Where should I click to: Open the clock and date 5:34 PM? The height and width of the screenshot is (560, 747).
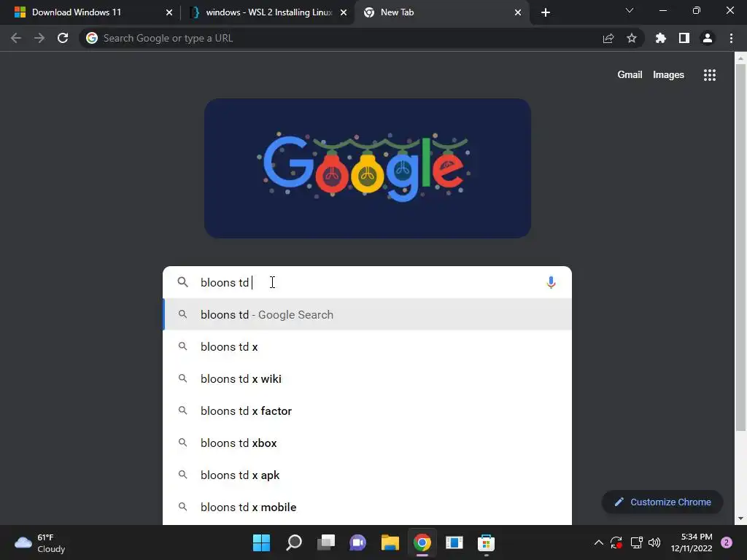pyautogui.click(x=692, y=542)
